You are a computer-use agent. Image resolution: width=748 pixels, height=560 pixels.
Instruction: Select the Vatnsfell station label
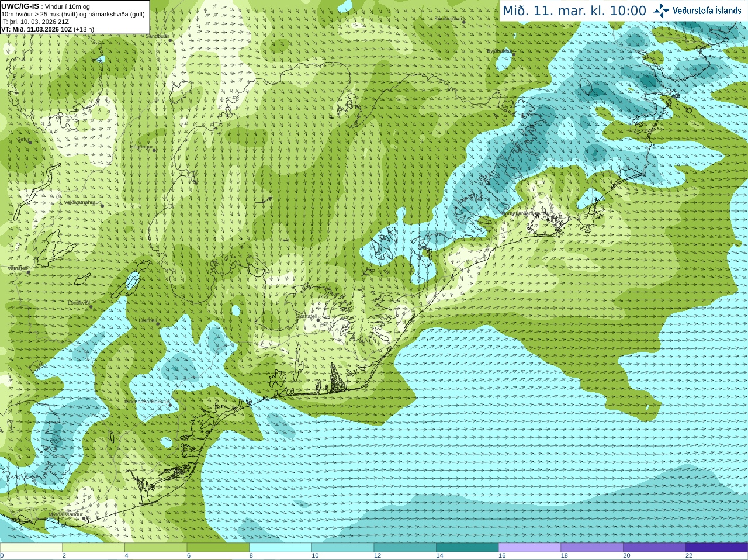18,268
